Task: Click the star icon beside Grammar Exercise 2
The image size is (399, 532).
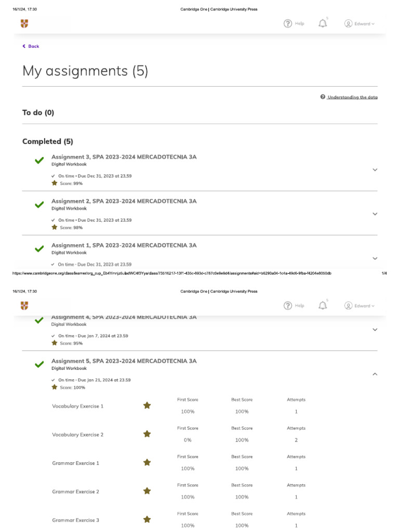Action: 147,491
